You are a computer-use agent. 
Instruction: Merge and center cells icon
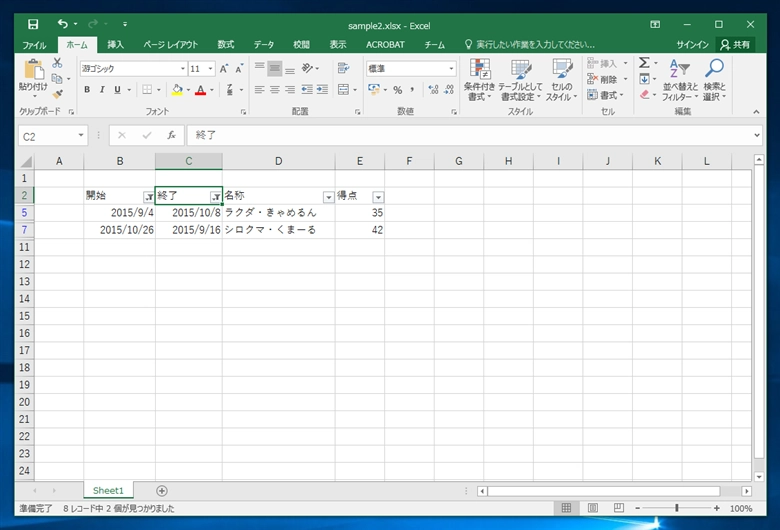point(343,90)
